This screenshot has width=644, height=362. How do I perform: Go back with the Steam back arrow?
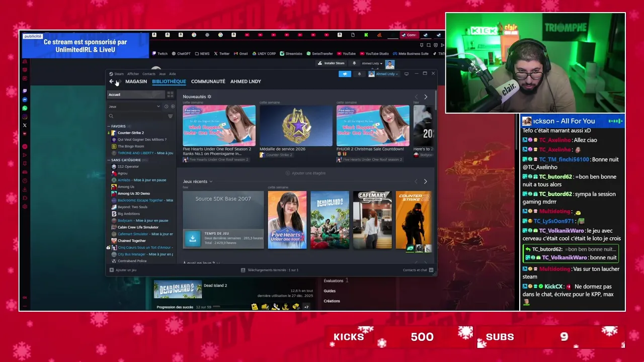[111, 81]
